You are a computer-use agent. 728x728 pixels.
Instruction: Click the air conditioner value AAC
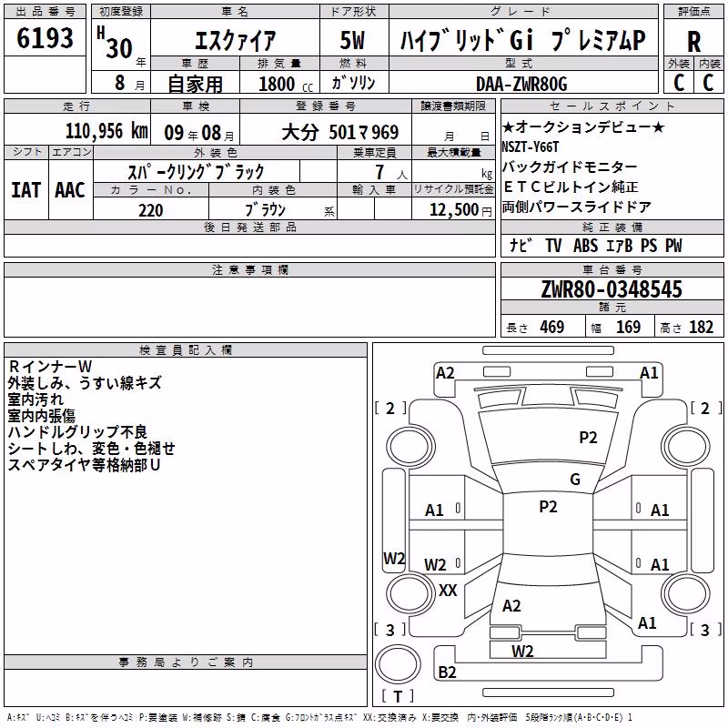pyautogui.click(x=70, y=190)
